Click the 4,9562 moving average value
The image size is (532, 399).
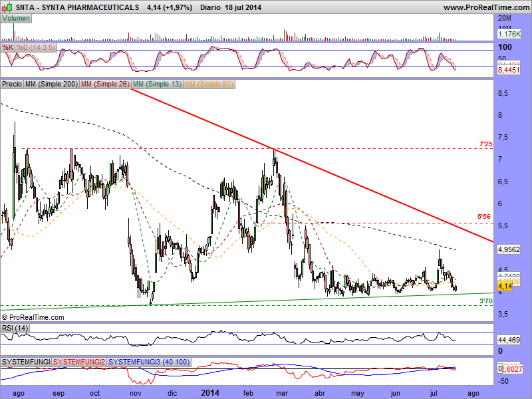[509, 250]
